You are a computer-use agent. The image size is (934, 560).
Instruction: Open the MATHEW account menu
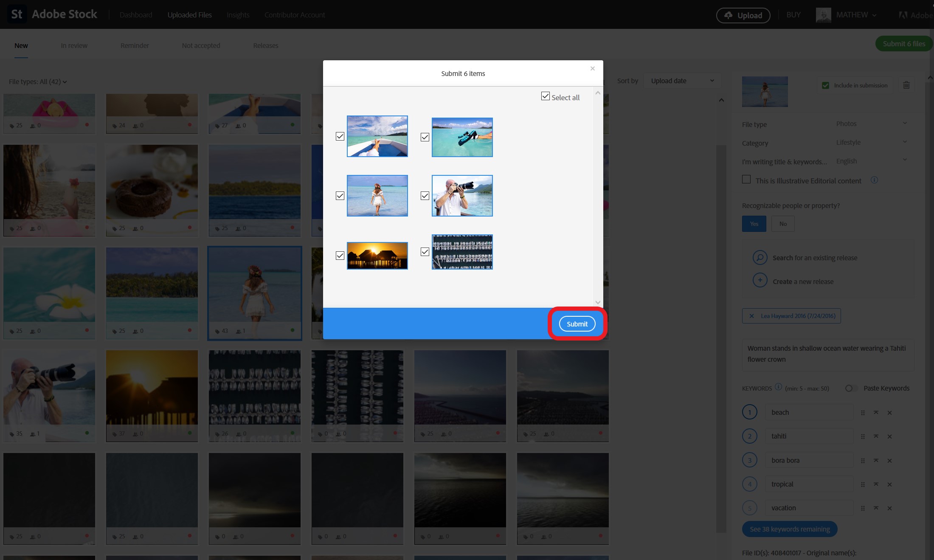point(856,15)
